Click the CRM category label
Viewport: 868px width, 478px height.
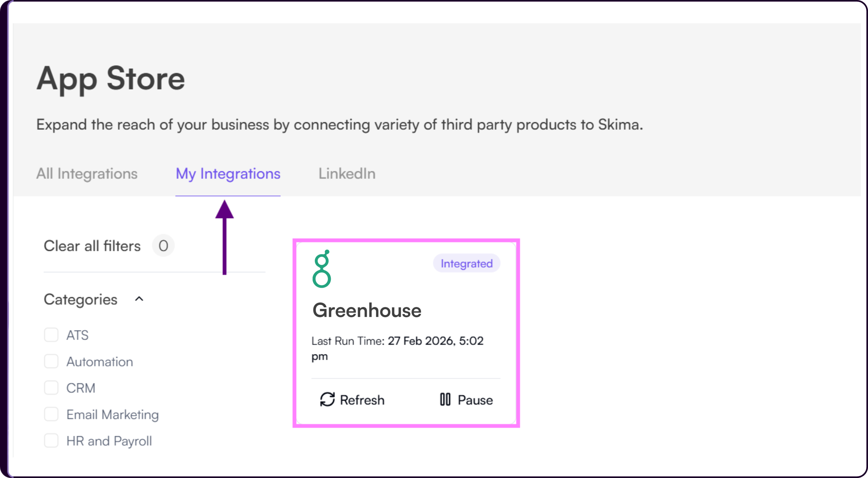pos(81,388)
